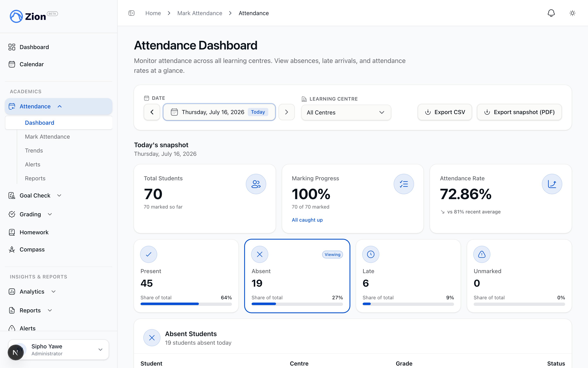Click the Absent share progress bar
Image resolution: width=588 pixels, height=368 pixels.
(297, 304)
